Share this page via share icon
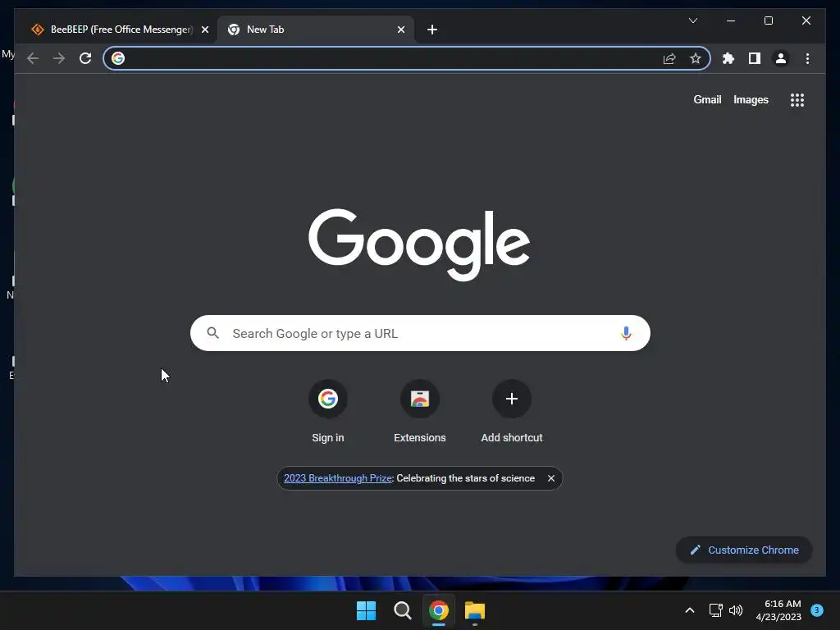 (x=669, y=58)
